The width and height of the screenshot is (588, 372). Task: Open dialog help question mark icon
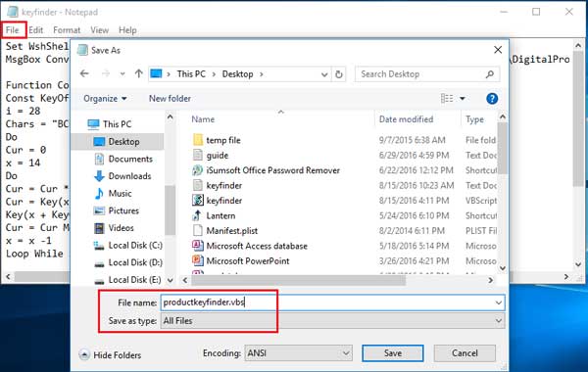(492, 99)
